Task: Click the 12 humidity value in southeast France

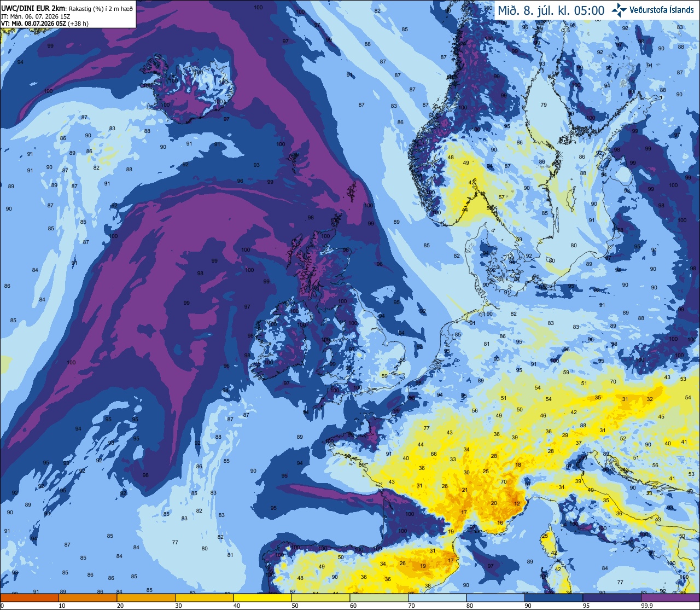Action: pyautogui.click(x=517, y=503)
